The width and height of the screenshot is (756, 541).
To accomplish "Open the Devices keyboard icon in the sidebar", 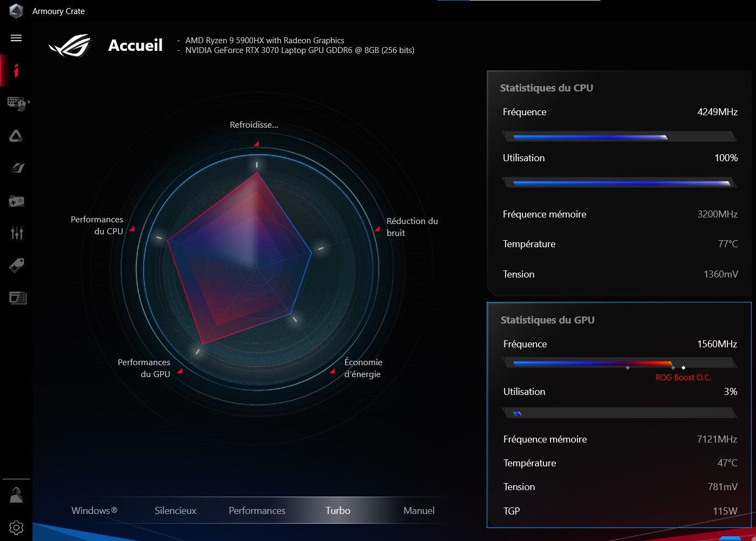I will pyautogui.click(x=16, y=103).
